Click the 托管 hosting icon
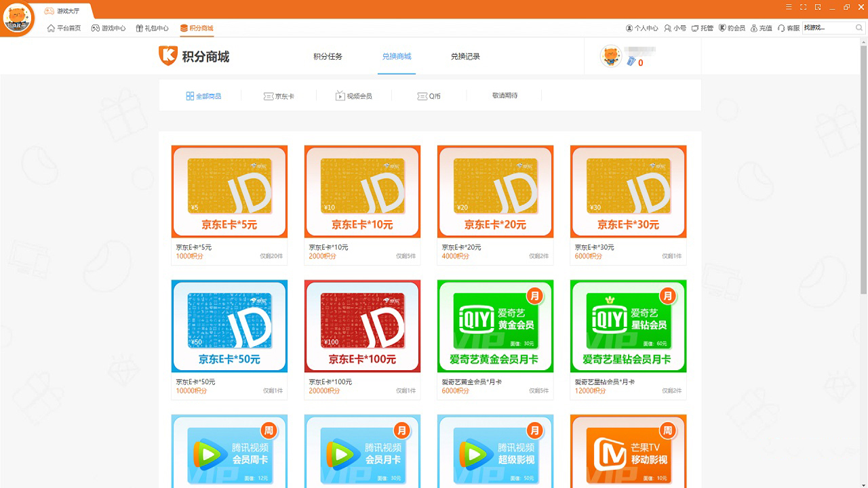Viewport: 868px width, 488px height. click(696, 28)
